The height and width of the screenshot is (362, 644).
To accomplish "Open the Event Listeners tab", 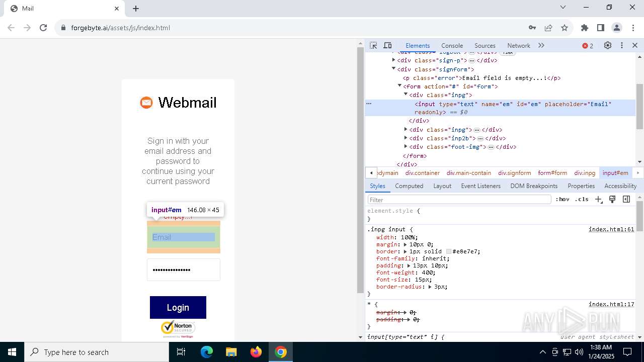I will 480,186.
